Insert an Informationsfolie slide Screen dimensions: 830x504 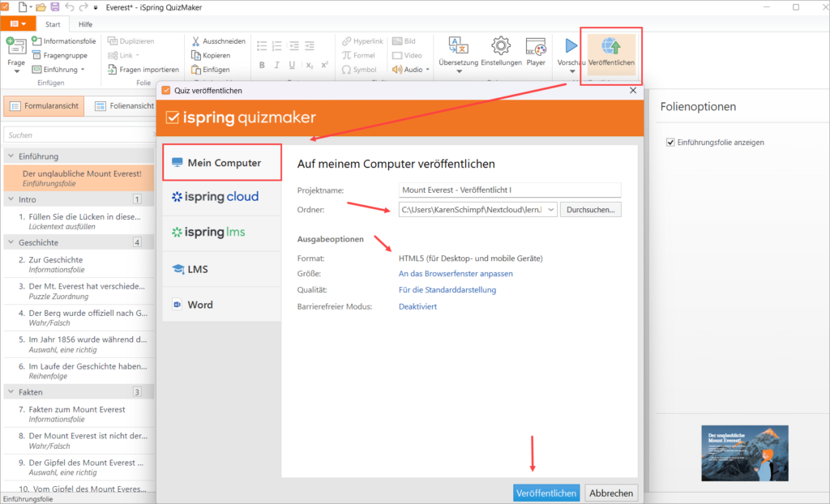[x=64, y=41]
